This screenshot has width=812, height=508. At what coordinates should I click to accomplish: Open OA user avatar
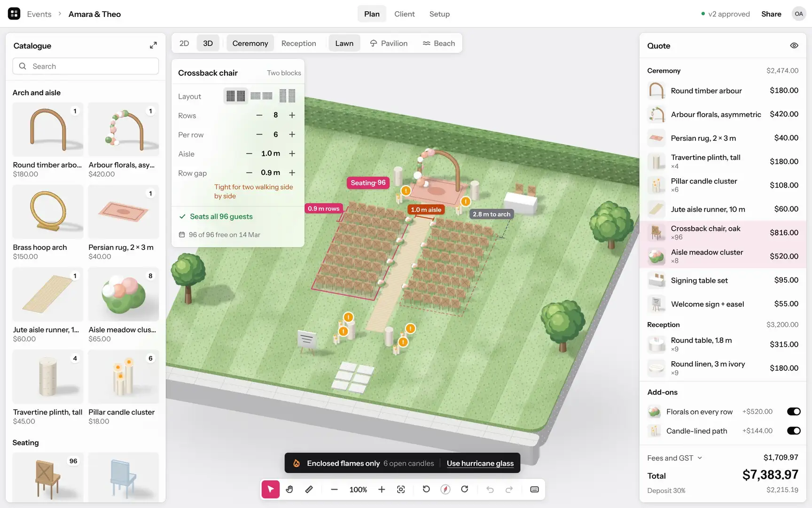[x=799, y=14]
